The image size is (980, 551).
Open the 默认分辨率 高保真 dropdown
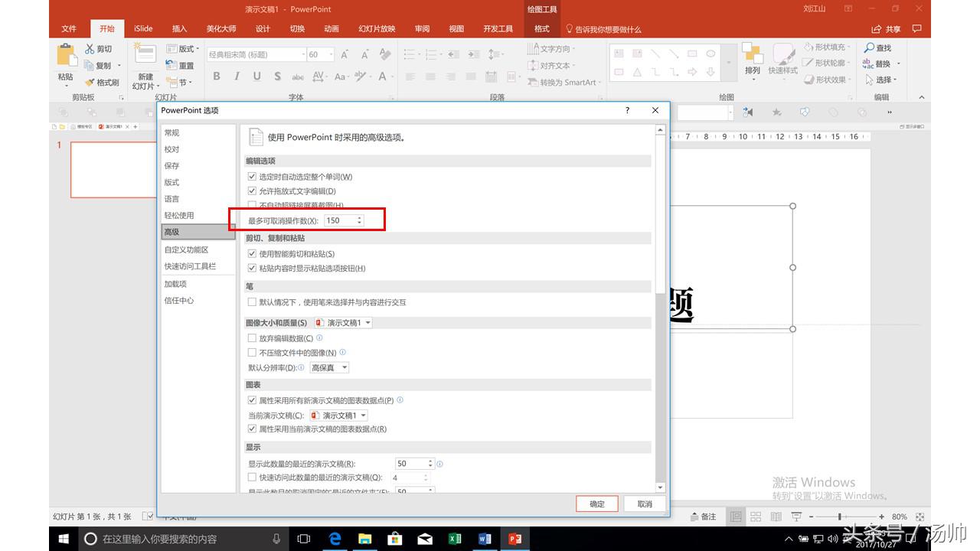[x=329, y=368]
